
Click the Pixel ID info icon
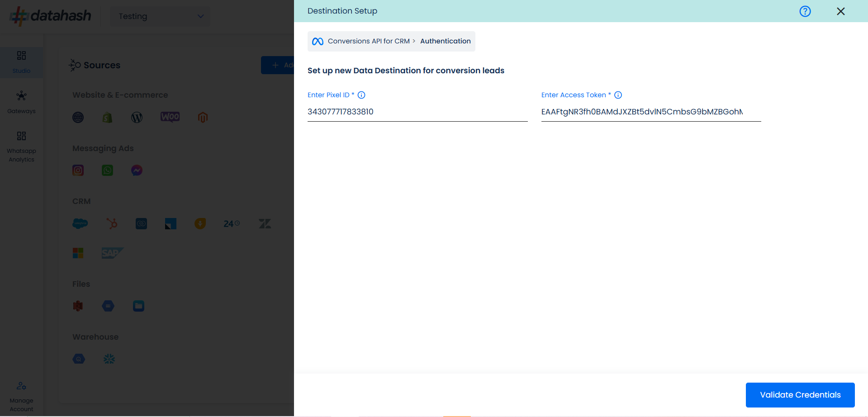tap(361, 95)
